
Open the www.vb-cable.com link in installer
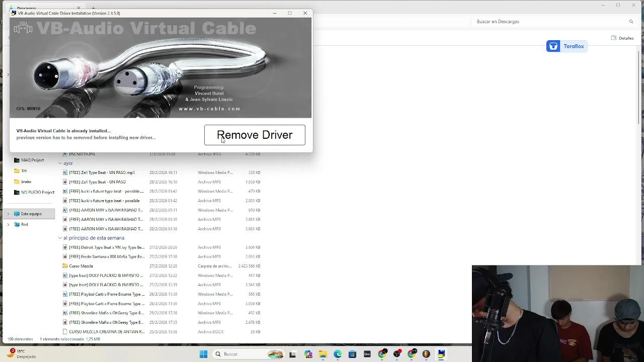pos(209,109)
